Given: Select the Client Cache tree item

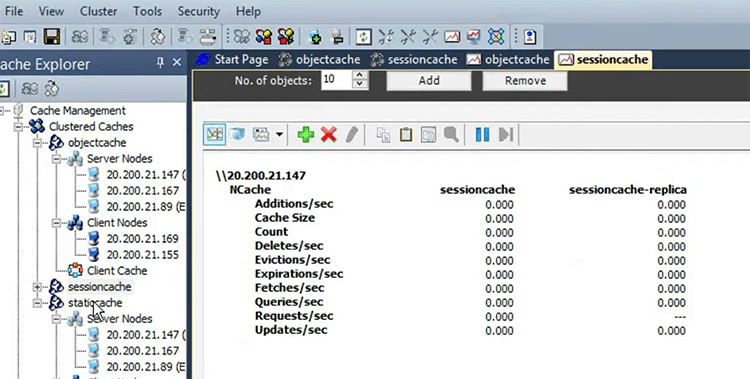Looking at the screenshot, I should click(x=117, y=271).
